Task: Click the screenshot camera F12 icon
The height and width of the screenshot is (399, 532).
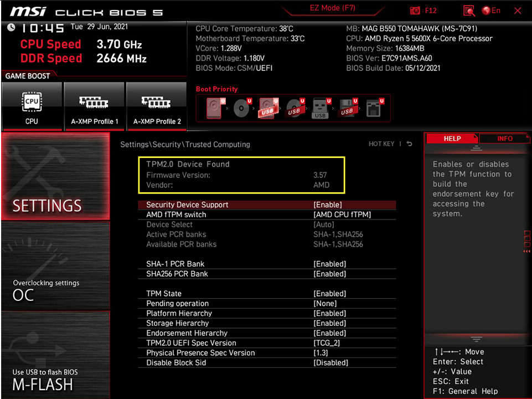Action: pyautogui.click(x=415, y=11)
